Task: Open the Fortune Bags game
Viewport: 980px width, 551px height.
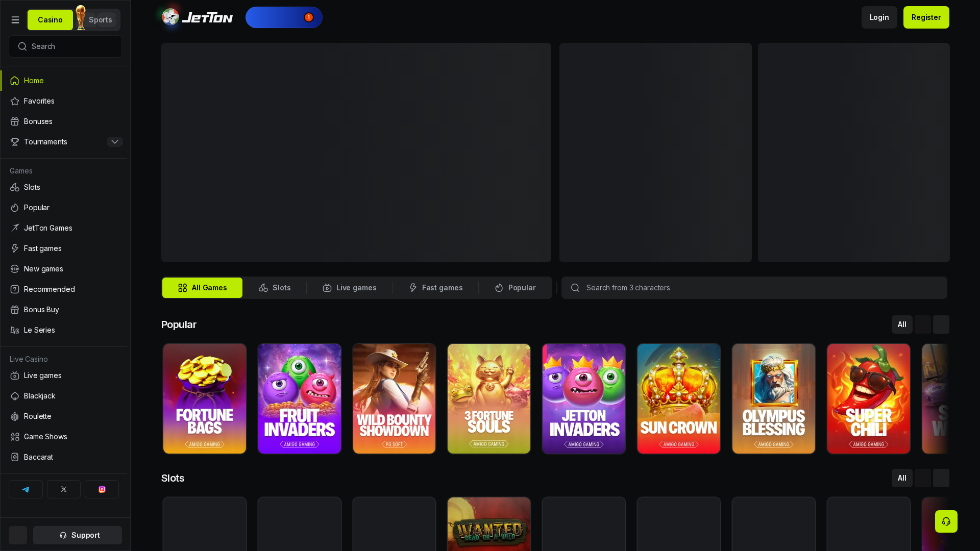Action: (x=205, y=398)
